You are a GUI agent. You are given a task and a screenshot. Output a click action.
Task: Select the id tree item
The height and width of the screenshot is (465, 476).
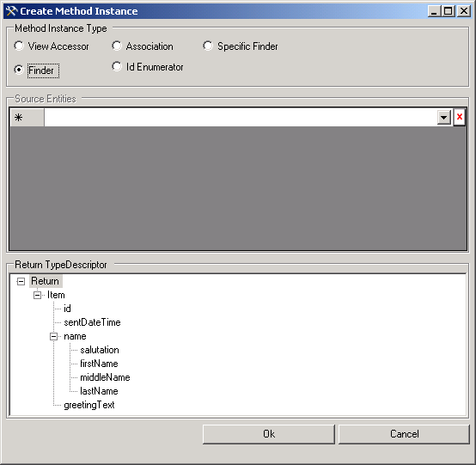pyautogui.click(x=67, y=309)
